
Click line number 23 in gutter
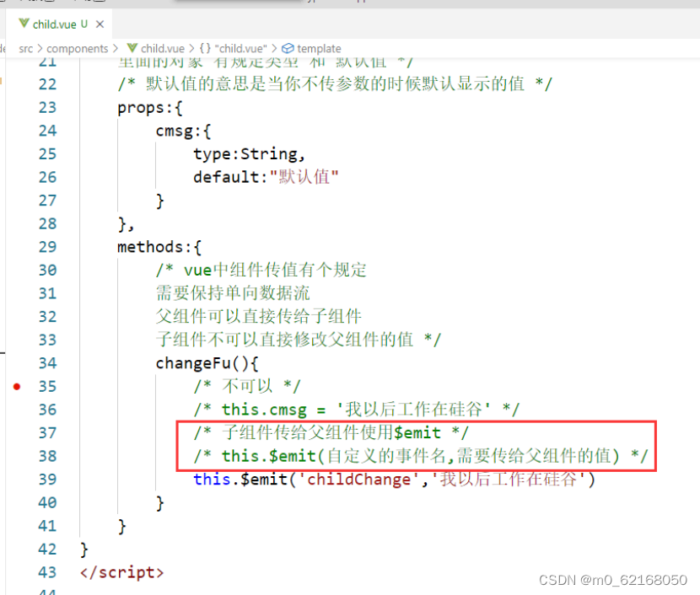48,108
